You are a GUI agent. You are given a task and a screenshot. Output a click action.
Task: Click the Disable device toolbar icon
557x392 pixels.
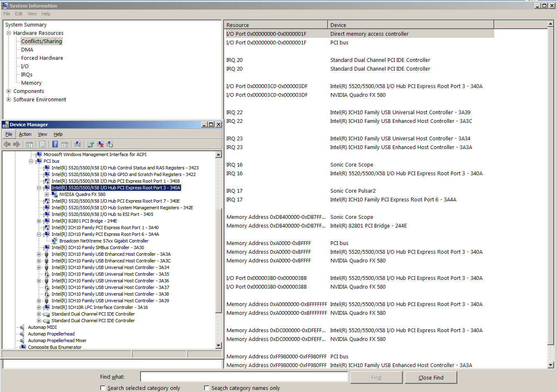click(x=110, y=144)
